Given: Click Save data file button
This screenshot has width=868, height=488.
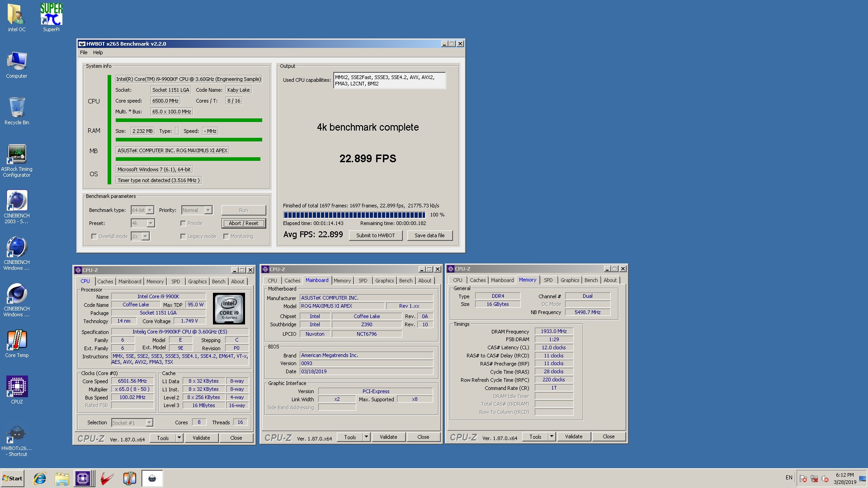Looking at the screenshot, I should tap(429, 235).
